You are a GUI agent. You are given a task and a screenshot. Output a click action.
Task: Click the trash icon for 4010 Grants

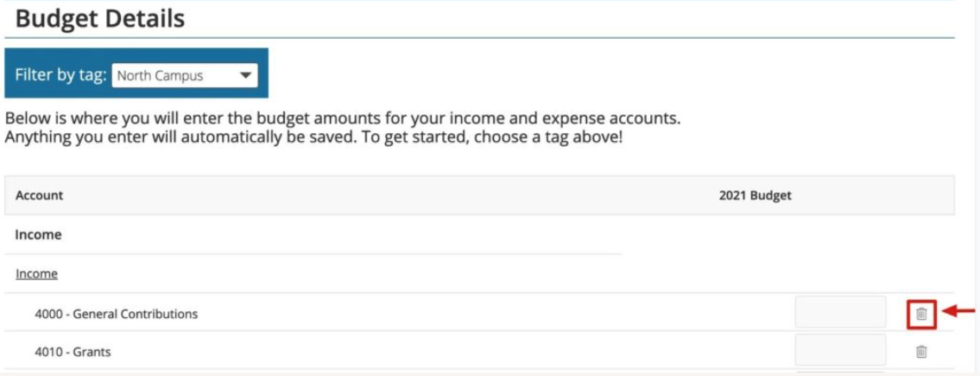pyautogui.click(x=921, y=352)
